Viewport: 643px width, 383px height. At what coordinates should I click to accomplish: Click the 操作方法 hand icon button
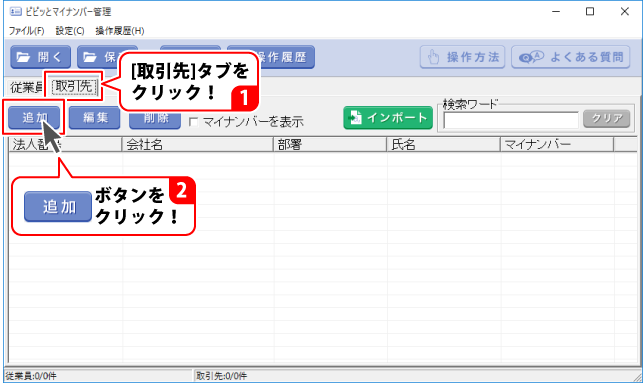coord(462,57)
